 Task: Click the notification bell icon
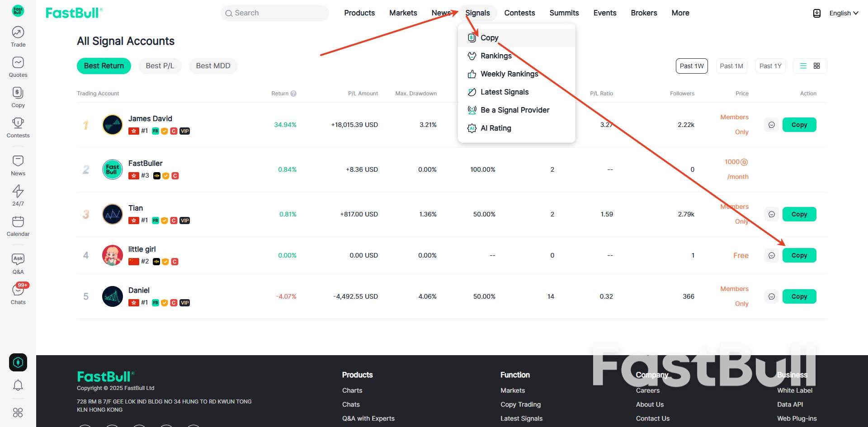tap(18, 385)
